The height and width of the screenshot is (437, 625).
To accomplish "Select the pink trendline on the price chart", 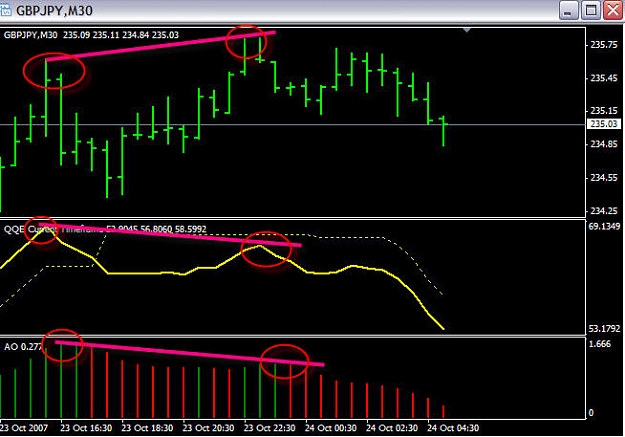I will click(x=161, y=46).
